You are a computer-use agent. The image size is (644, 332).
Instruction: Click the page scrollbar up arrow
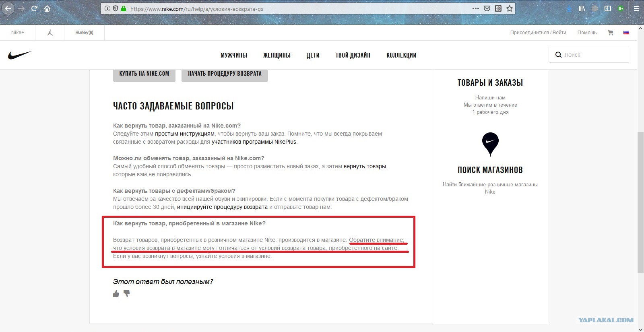pos(640,29)
